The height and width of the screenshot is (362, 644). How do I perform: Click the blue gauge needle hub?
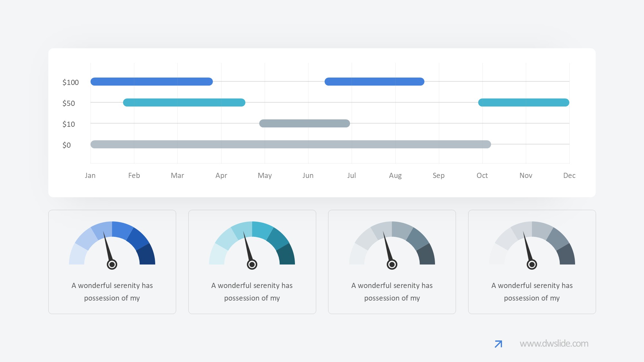pyautogui.click(x=112, y=265)
